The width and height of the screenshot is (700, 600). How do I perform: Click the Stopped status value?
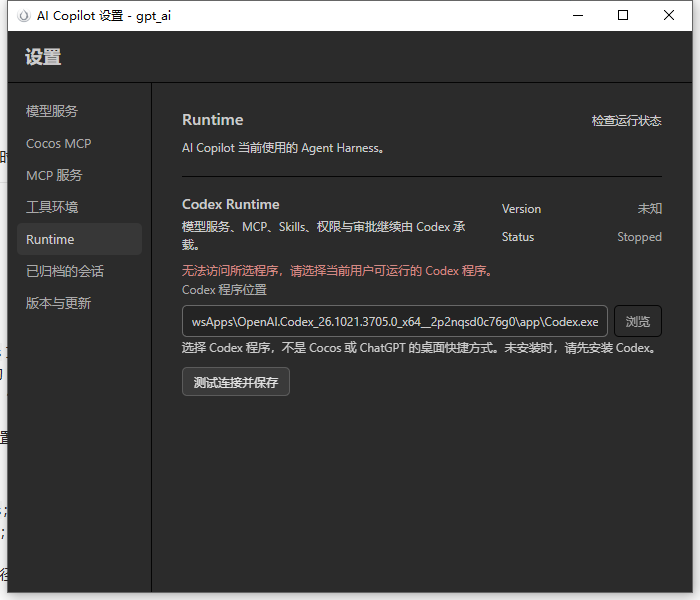[x=639, y=237]
